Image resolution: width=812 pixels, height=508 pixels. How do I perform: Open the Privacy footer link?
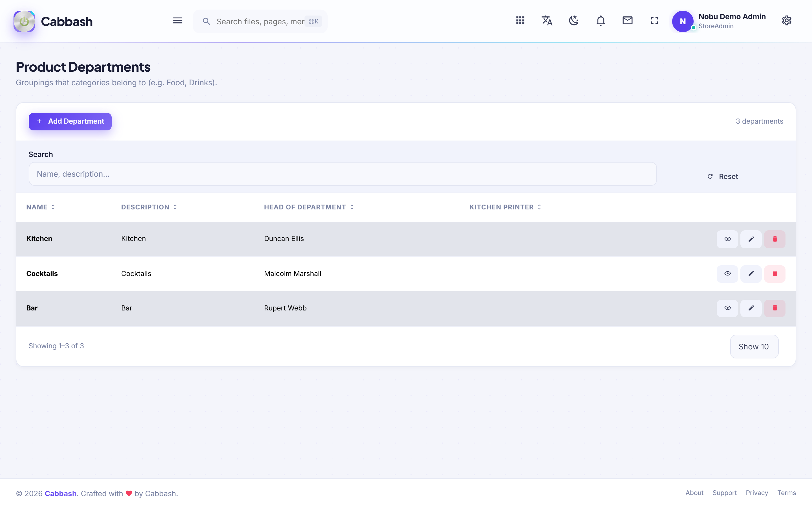757,492
